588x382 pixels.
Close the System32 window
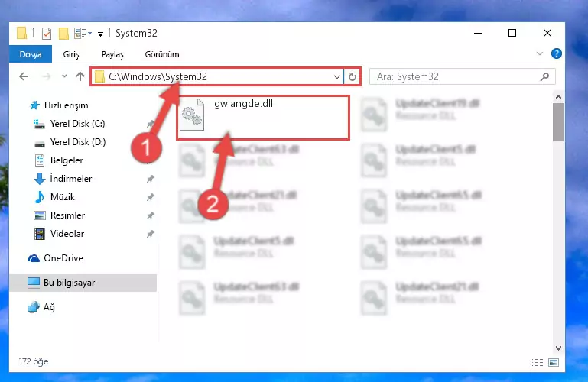tap(547, 34)
